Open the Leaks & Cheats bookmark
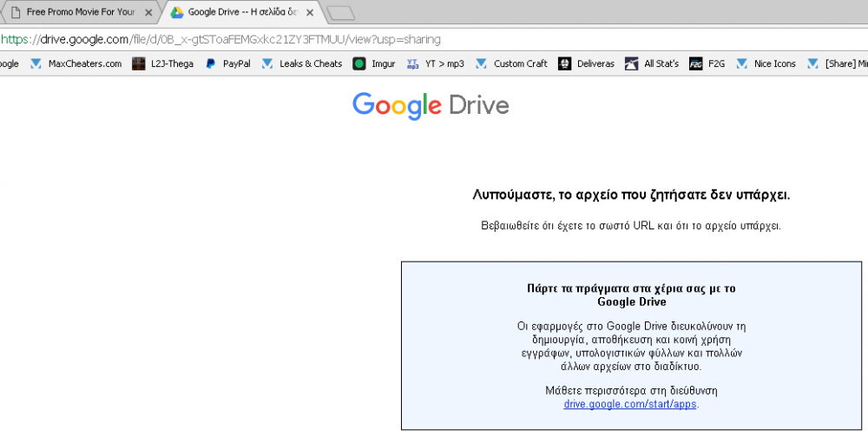Viewport: 868px width, 437px height. pos(302,63)
